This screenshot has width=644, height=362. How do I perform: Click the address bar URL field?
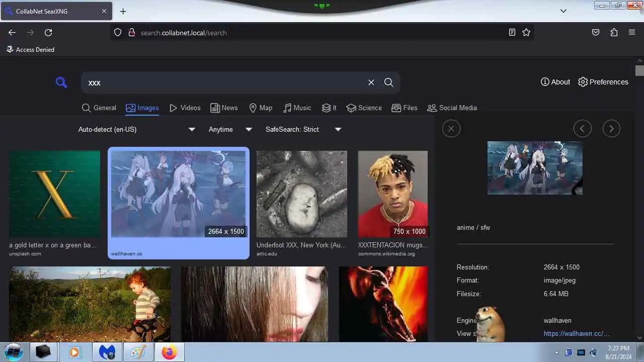[x=322, y=32]
